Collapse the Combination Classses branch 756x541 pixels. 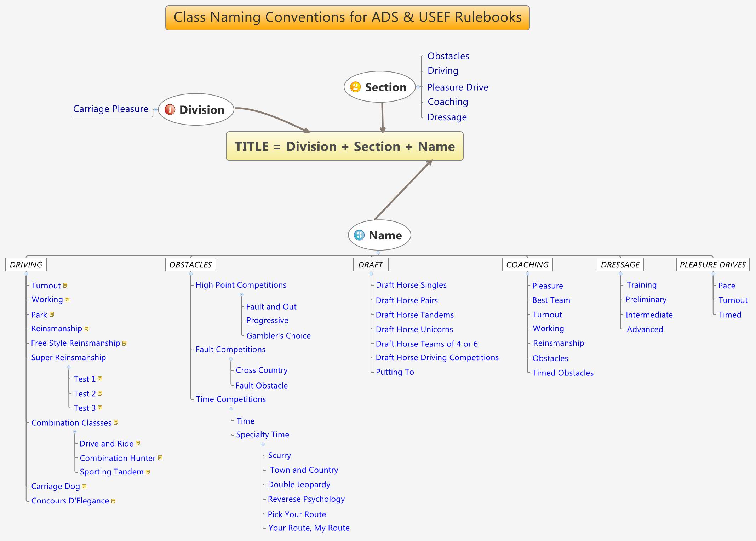(x=75, y=432)
